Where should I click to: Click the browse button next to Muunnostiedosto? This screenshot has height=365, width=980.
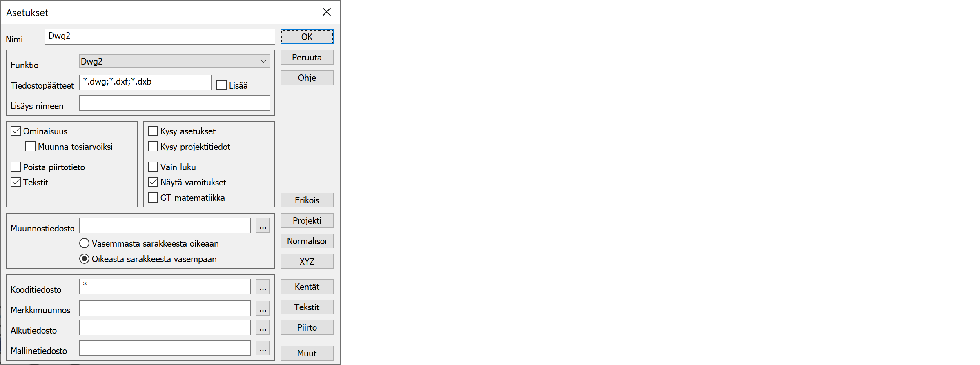pyautogui.click(x=263, y=225)
